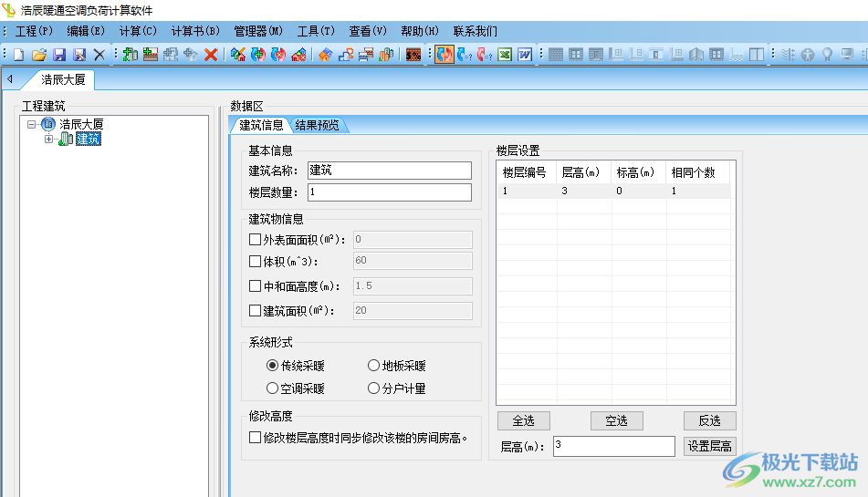
Task: Add a floor with the green-plus floor icon
Action: click(x=151, y=54)
